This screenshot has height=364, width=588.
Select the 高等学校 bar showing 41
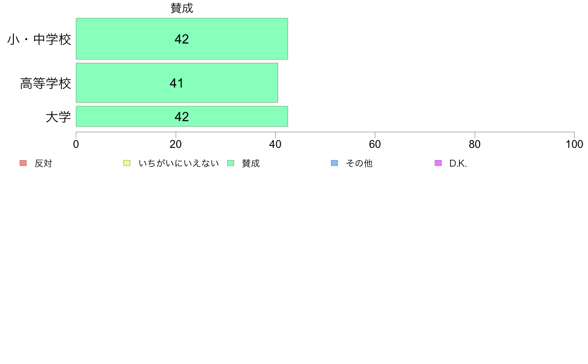(x=177, y=83)
